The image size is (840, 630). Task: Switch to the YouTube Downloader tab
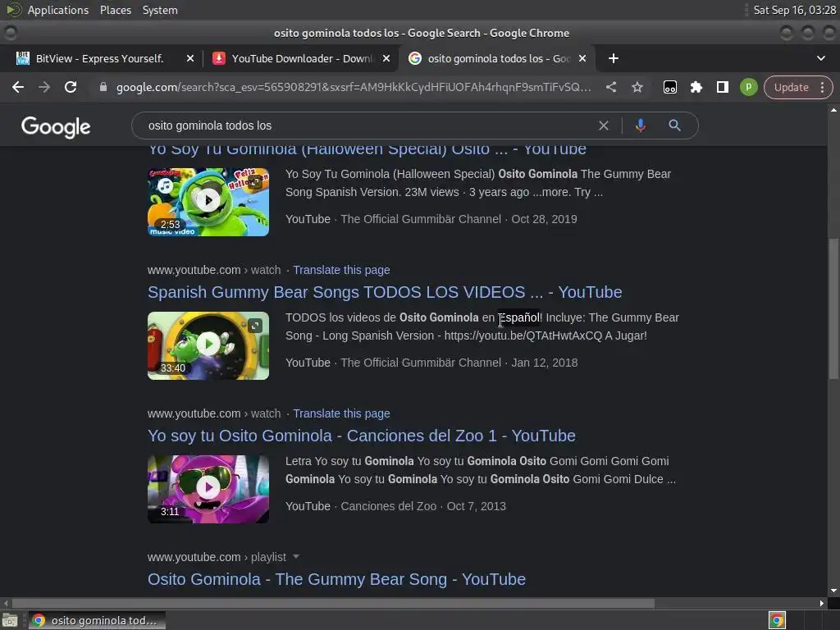coord(300,58)
